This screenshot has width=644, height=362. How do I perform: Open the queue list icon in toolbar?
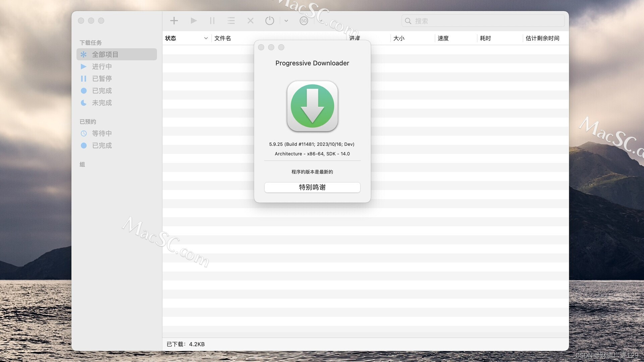click(231, 21)
